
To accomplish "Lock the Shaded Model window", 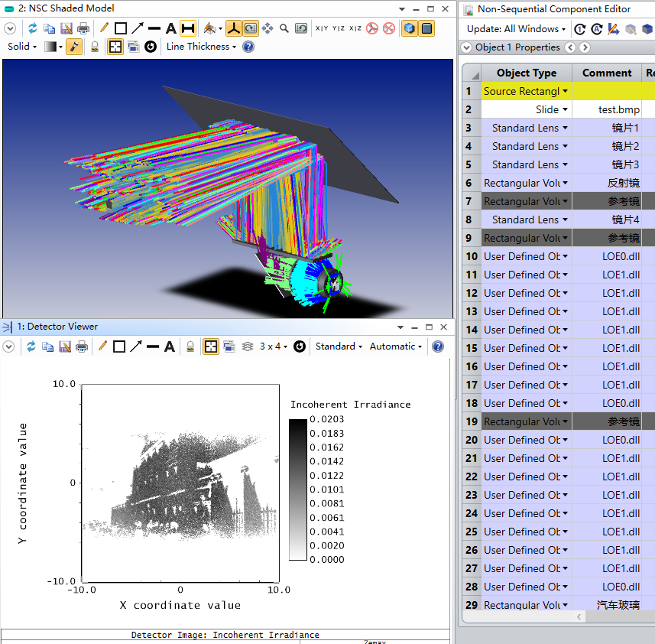I will [95, 47].
